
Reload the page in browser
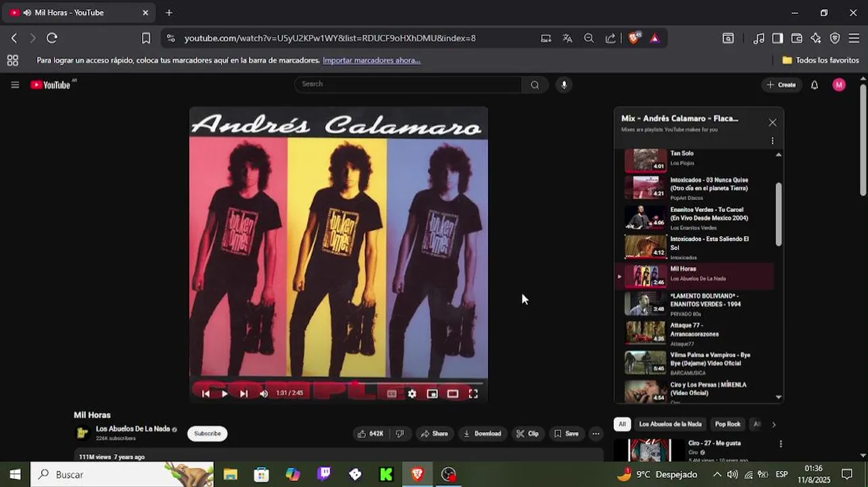(52, 38)
